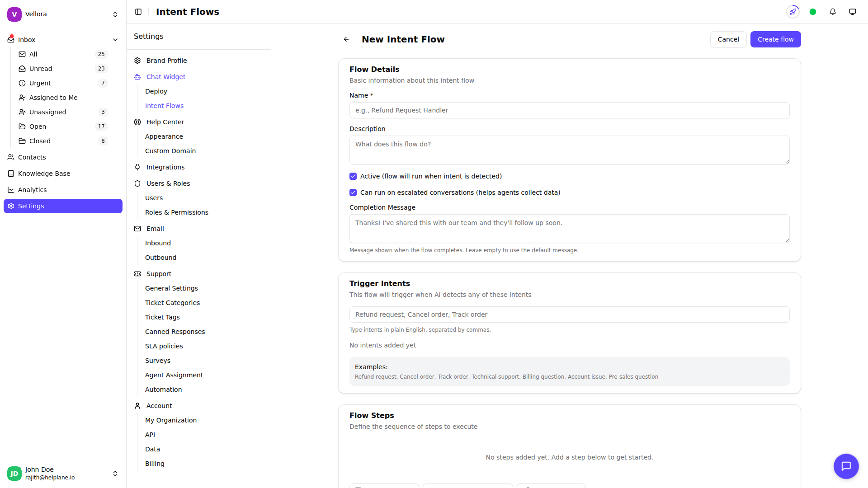The image size is (868, 488).
Task: Click the Brand Profile gear icon
Action: 137,61
